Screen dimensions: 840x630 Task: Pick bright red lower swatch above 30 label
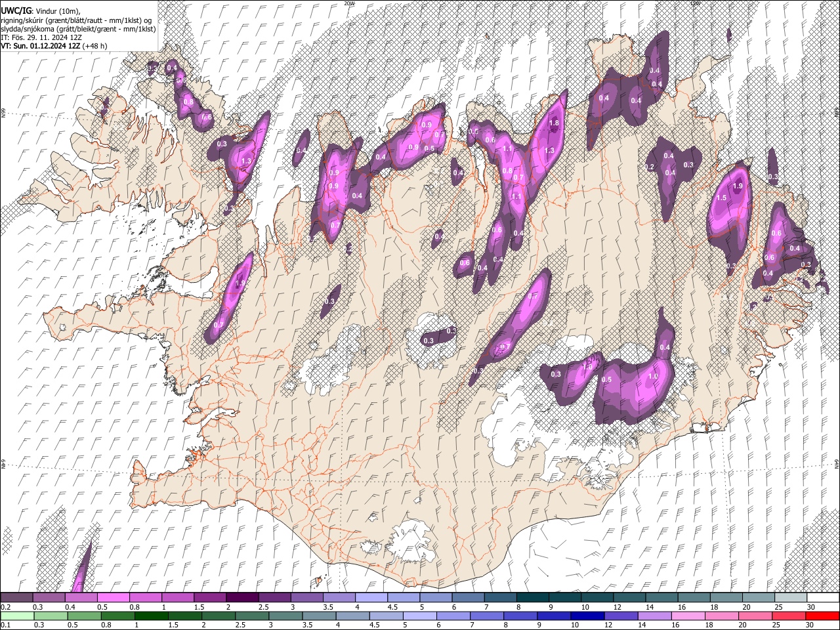822,616
